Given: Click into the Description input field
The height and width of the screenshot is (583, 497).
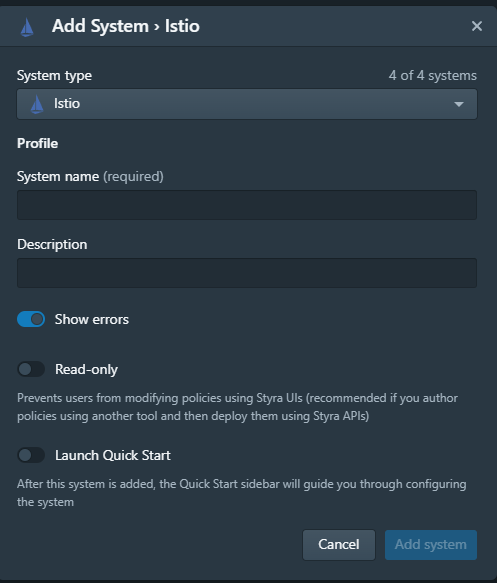Looking at the screenshot, I should (x=247, y=273).
